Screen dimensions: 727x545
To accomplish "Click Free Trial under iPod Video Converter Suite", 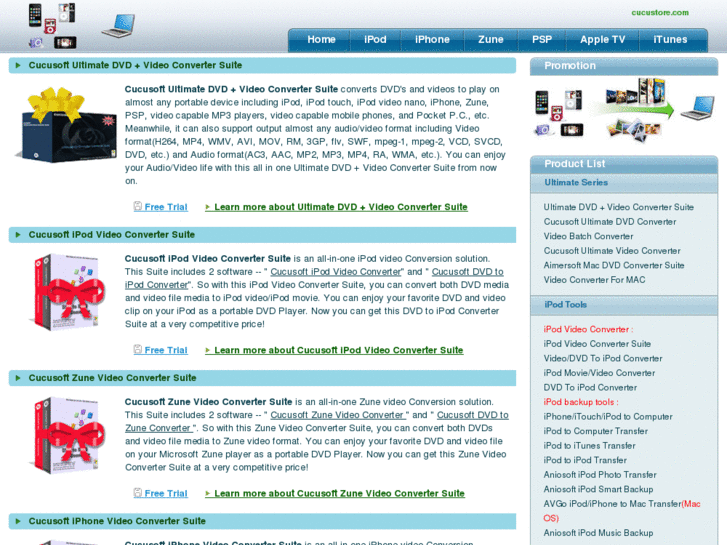I will point(166,350).
